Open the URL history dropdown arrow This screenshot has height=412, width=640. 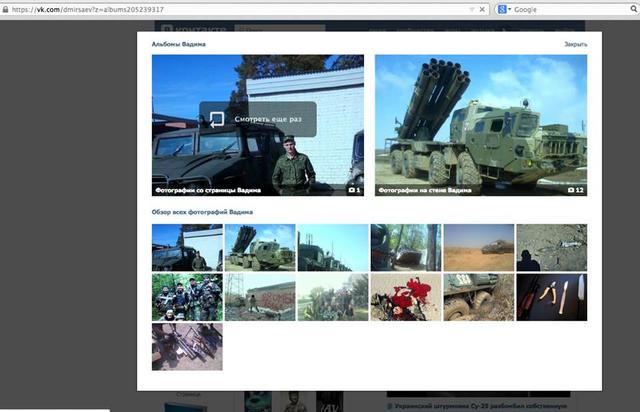(472, 9)
